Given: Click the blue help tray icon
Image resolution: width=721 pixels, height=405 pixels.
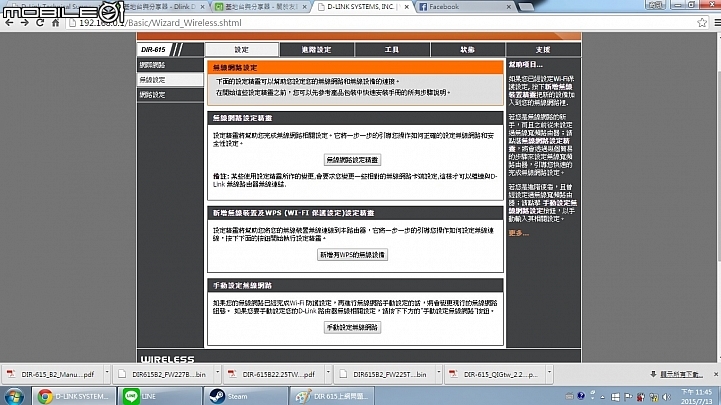Looking at the screenshot, I should pos(581,396).
